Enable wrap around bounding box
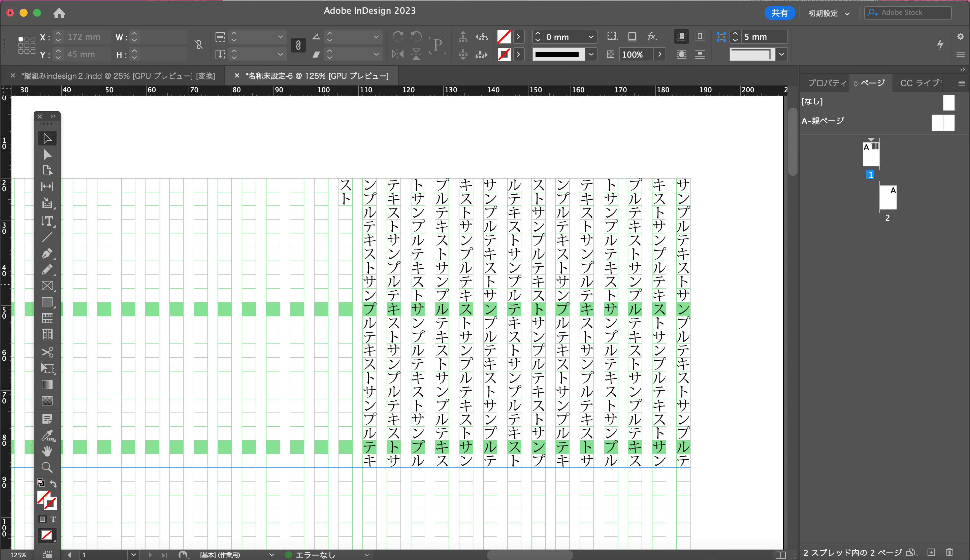Viewport: 970px width, 560px height. pos(700,37)
